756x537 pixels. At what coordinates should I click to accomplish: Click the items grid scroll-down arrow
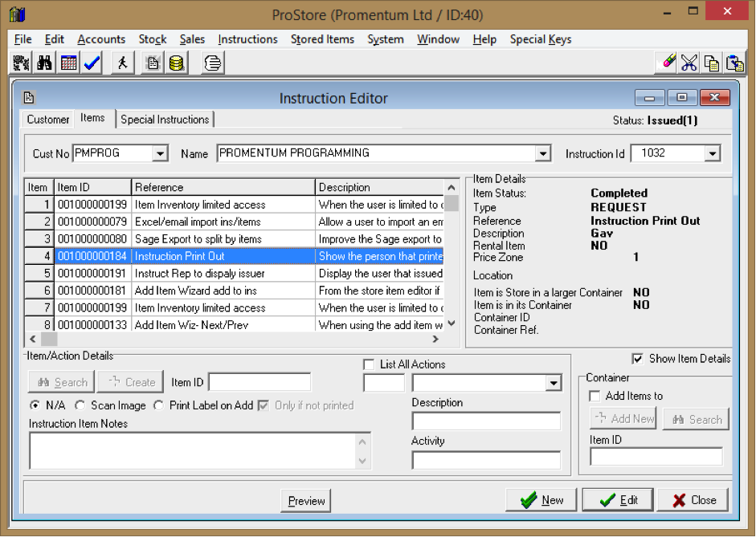pos(452,323)
